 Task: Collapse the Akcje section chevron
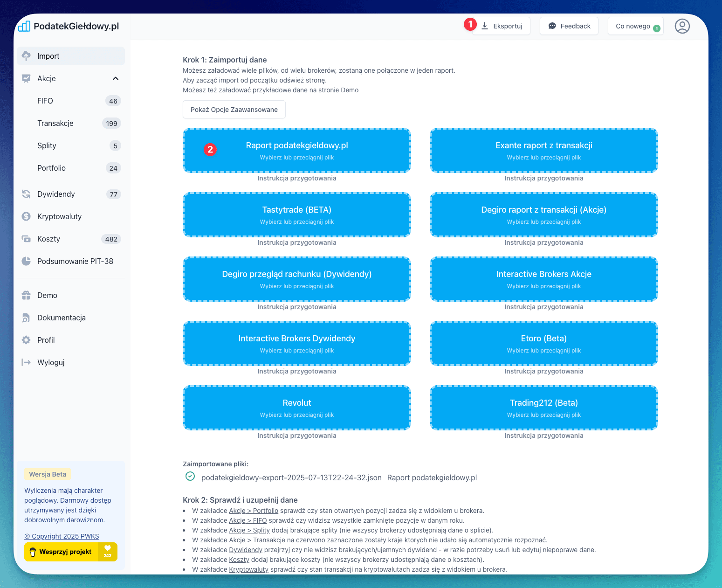click(x=116, y=78)
